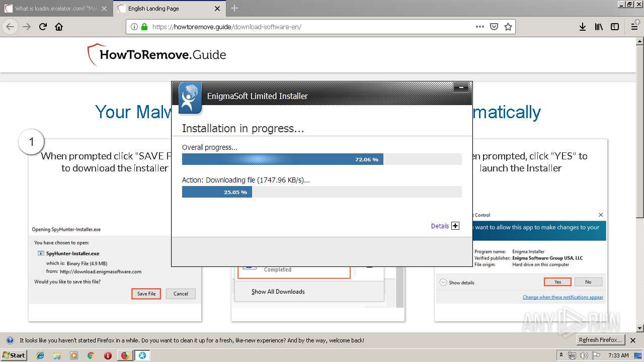The height and width of the screenshot is (362, 644).
Task: Click Cancel in the example dialog image
Action: tap(181, 294)
